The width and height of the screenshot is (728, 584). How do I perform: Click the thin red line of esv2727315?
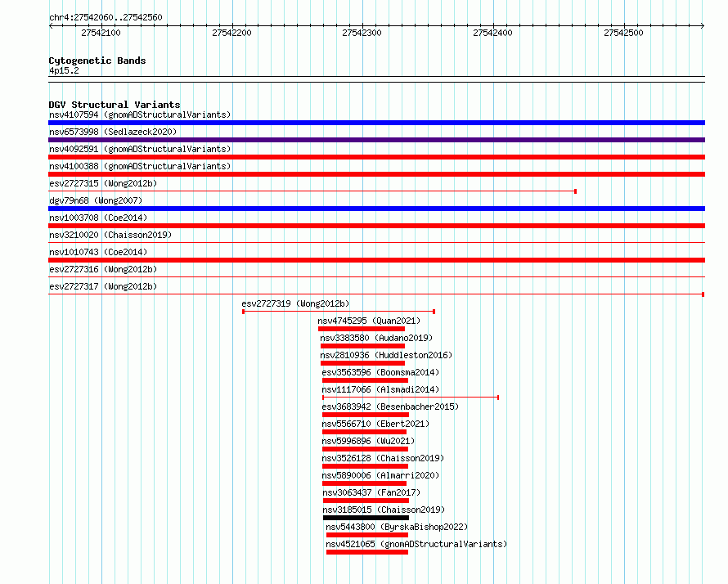(312, 191)
